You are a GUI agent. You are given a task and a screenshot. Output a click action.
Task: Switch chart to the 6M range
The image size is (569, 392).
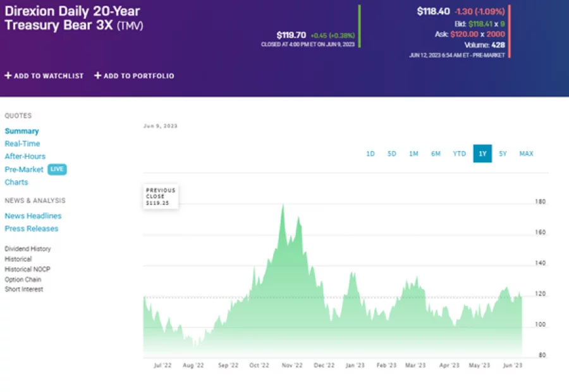(436, 154)
